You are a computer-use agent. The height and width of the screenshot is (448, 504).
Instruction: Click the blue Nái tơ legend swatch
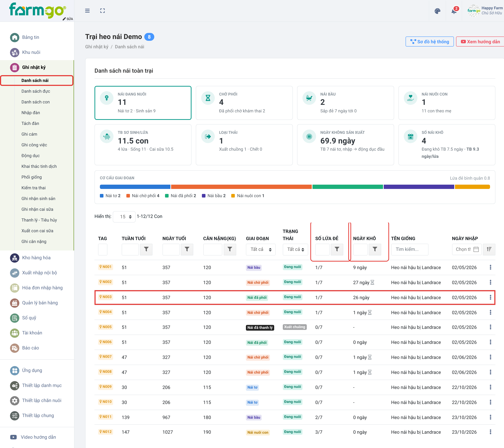(x=102, y=196)
